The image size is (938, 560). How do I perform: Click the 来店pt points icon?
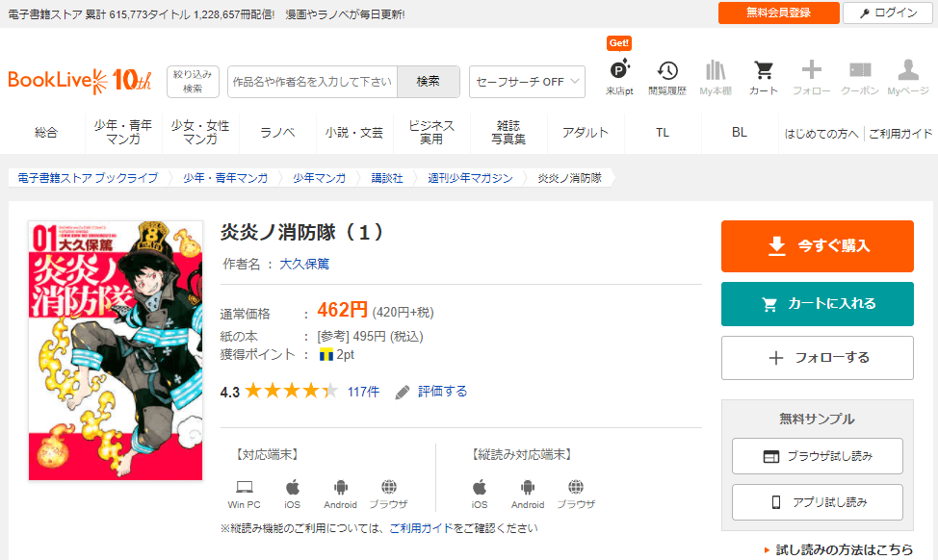pyautogui.click(x=619, y=71)
